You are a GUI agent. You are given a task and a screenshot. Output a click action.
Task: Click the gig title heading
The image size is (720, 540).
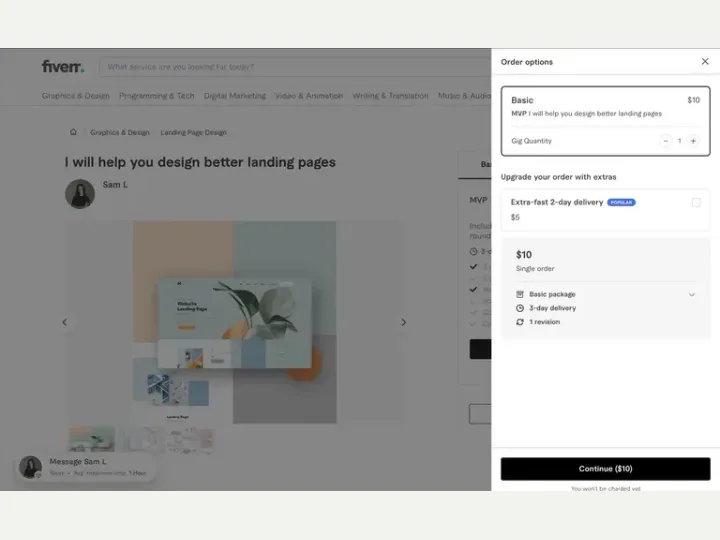pyautogui.click(x=200, y=162)
